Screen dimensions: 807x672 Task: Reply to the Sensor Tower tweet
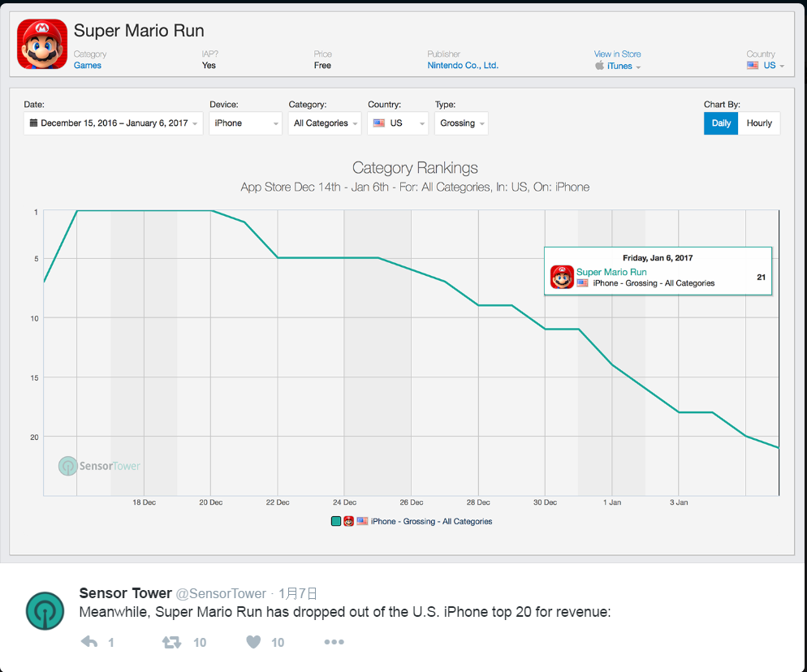[89, 642]
